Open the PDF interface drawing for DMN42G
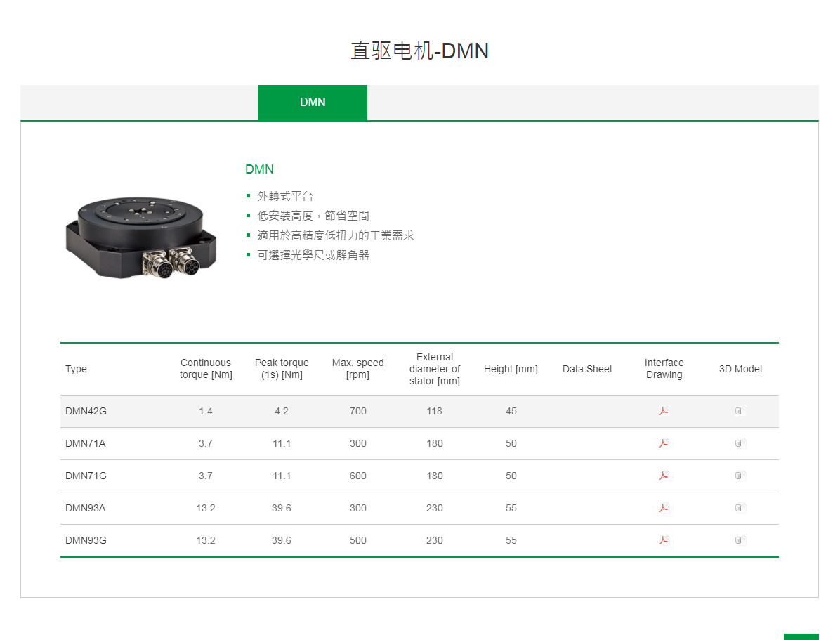The height and width of the screenshot is (640, 840). [x=664, y=411]
